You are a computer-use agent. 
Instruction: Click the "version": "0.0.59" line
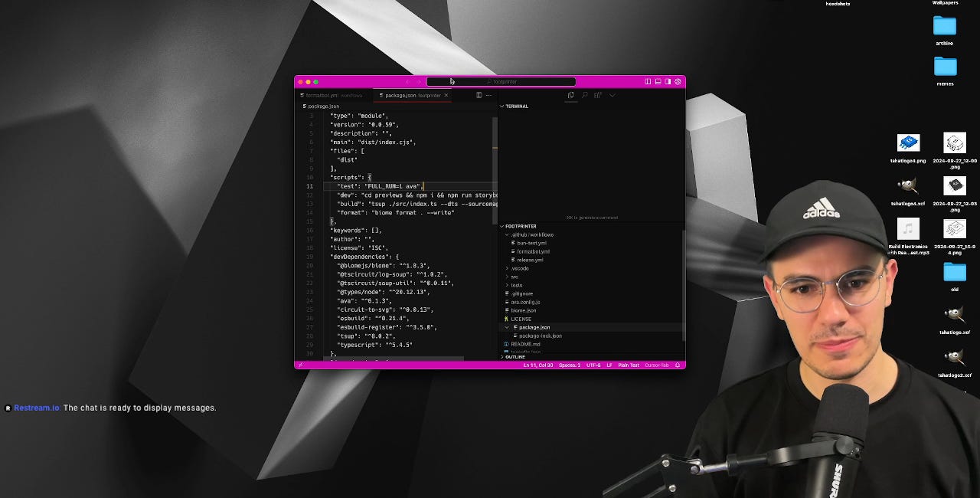364,124
